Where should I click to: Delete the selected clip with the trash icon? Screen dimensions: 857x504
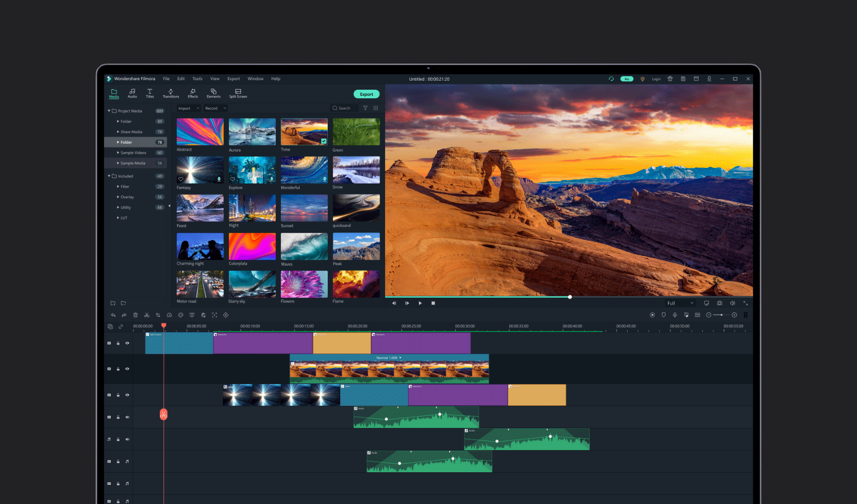(135, 315)
